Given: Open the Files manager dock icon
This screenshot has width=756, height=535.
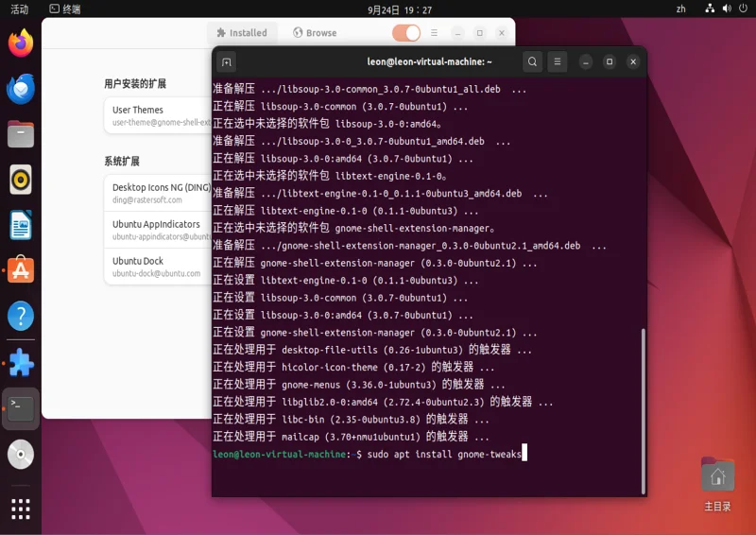Looking at the screenshot, I should 21,134.
